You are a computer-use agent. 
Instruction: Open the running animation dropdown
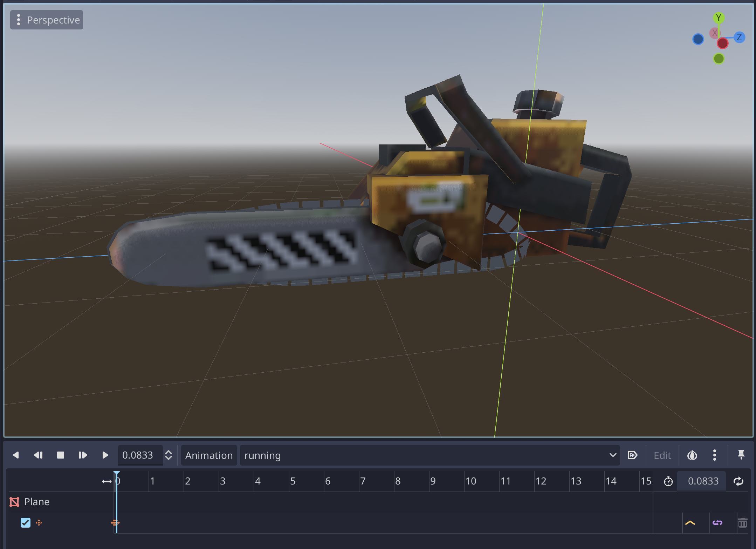click(613, 455)
